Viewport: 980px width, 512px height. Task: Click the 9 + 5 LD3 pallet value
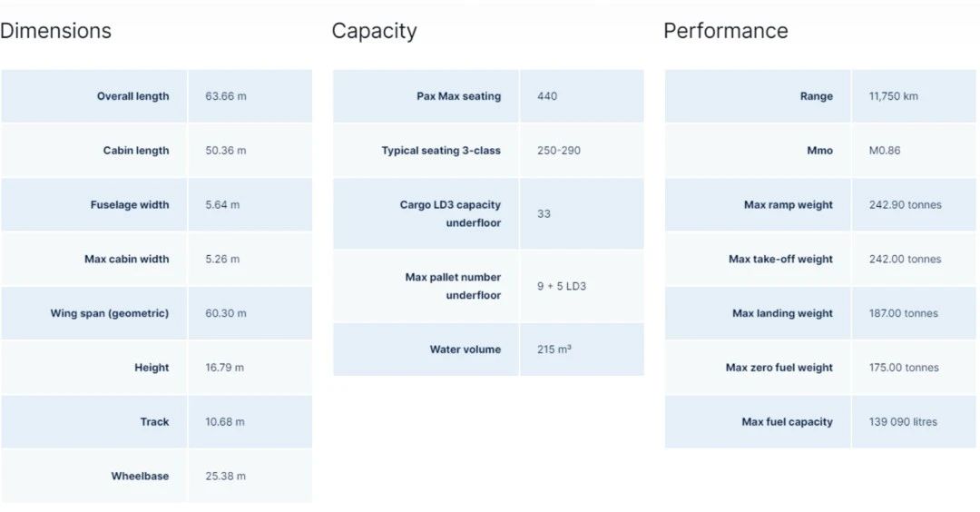tap(562, 286)
